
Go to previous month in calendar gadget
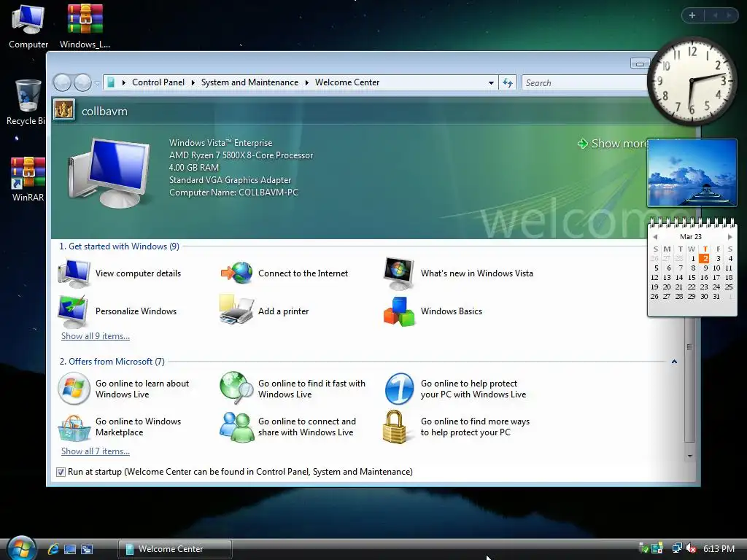point(656,237)
